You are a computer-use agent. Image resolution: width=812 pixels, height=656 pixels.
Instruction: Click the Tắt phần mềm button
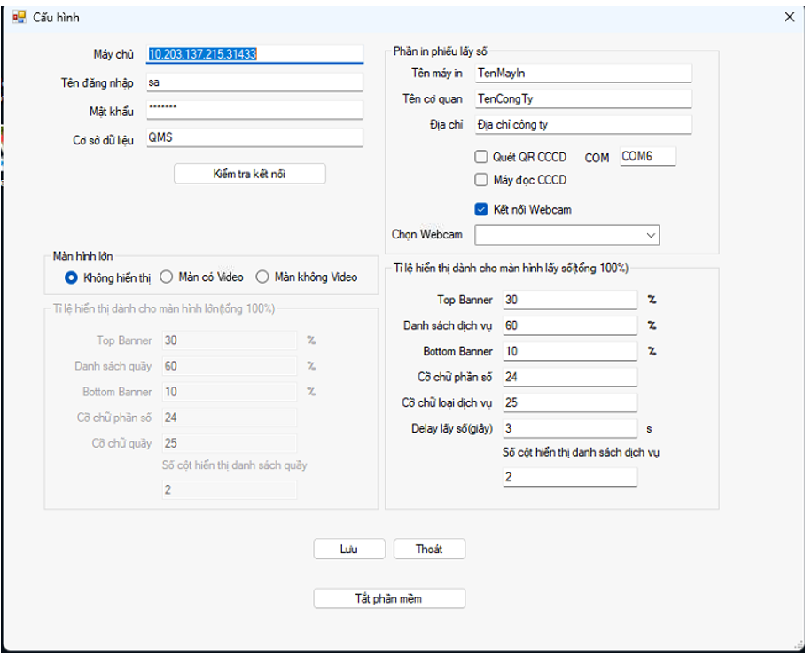point(389,598)
